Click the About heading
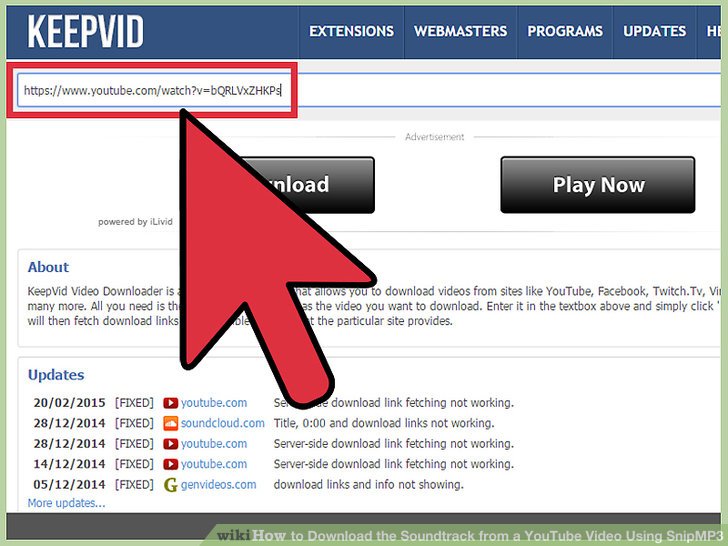Screen dimensions: 728x546 coord(48,267)
